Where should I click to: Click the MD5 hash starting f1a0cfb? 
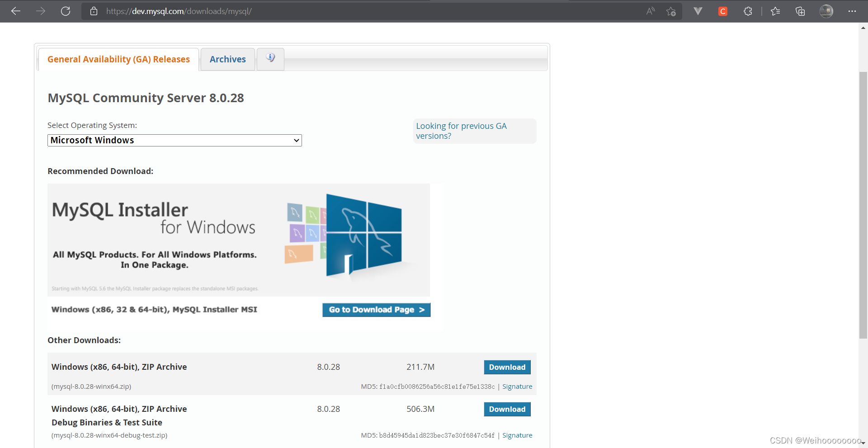pos(437,387)
